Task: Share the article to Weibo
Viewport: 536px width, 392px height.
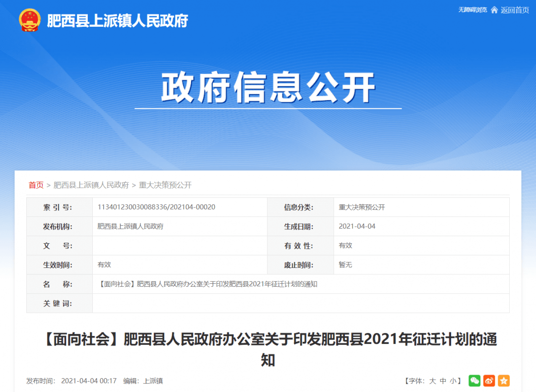Action: pyautogui.click(x=489, y=381)
